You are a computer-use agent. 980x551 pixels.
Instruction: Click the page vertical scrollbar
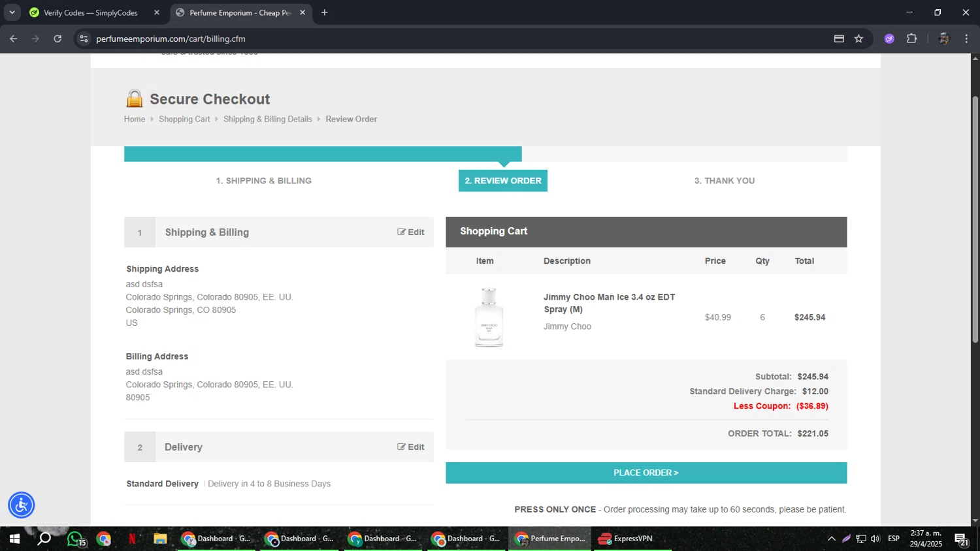[x=975, y=219]
